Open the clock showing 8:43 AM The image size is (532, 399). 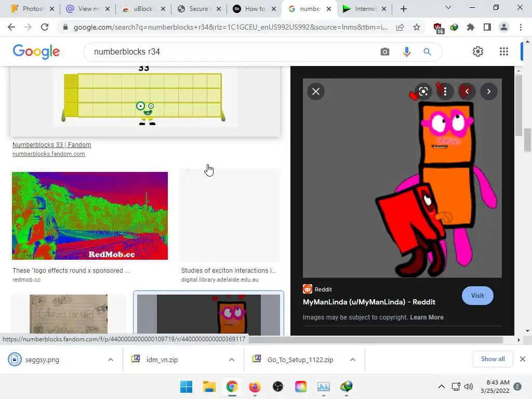(x=495, y=387)
